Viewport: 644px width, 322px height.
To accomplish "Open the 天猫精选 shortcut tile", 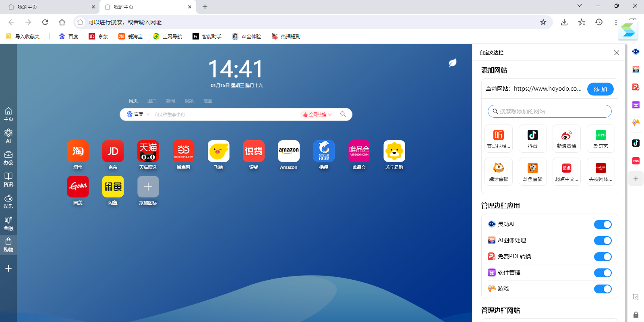I will pos(148,151).
